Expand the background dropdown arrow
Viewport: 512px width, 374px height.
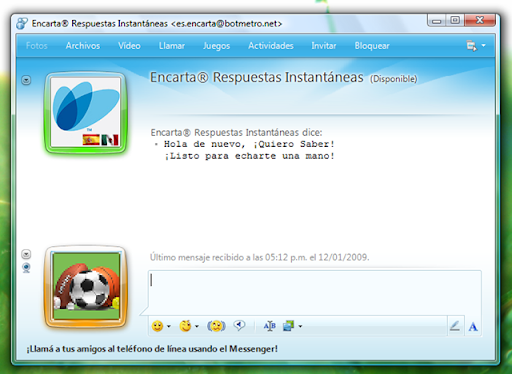(x=300, y=326)
